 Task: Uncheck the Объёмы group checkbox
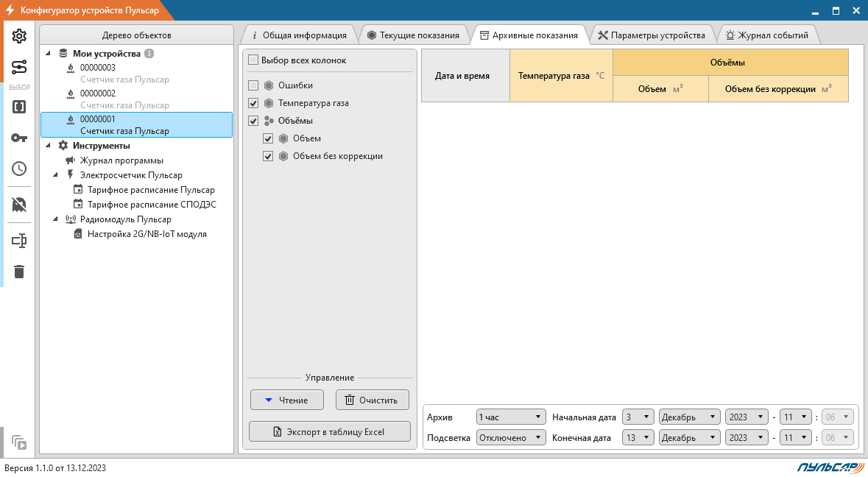[x=253, y=121]
